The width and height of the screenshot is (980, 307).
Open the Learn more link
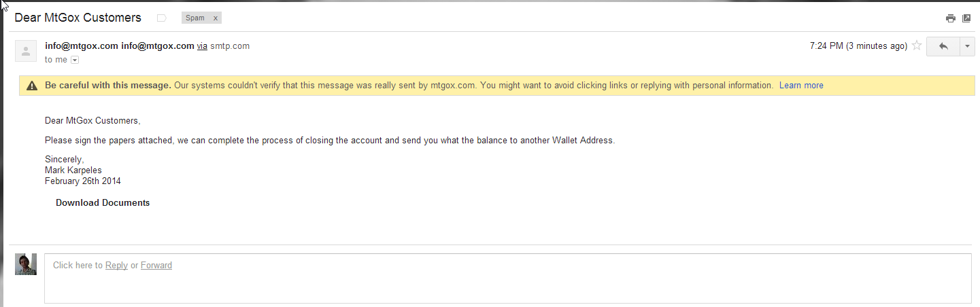[x=801, y=86]
